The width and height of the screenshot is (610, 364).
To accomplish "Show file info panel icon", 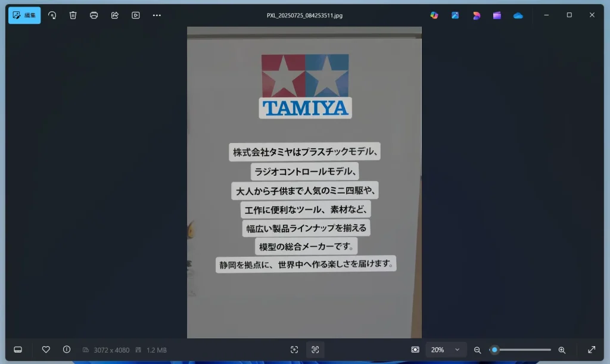I will coord(67,350).
